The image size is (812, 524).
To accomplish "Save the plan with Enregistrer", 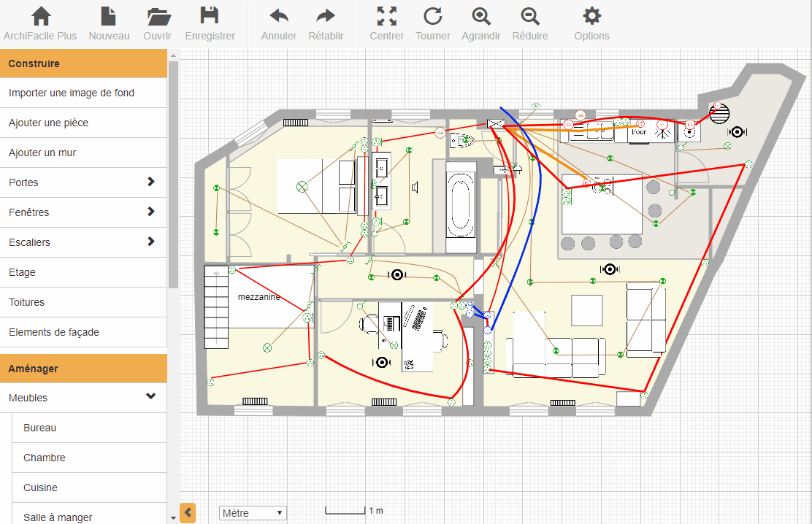I will (x=210, y=17).
